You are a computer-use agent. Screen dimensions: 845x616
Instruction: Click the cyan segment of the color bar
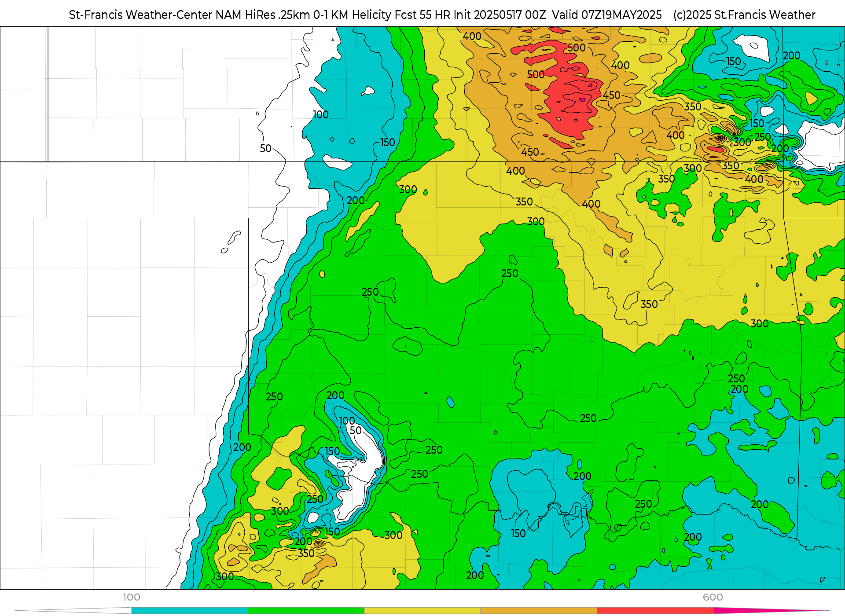click(190, 610)
